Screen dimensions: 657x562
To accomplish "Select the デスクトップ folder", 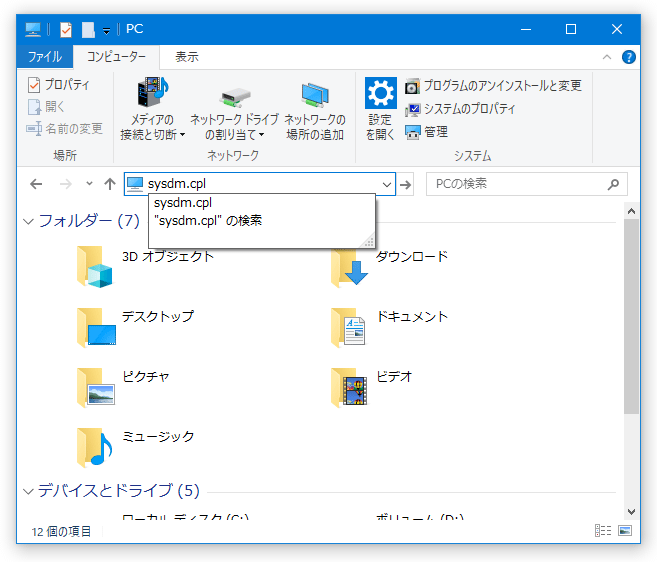I will pos(136,327).
